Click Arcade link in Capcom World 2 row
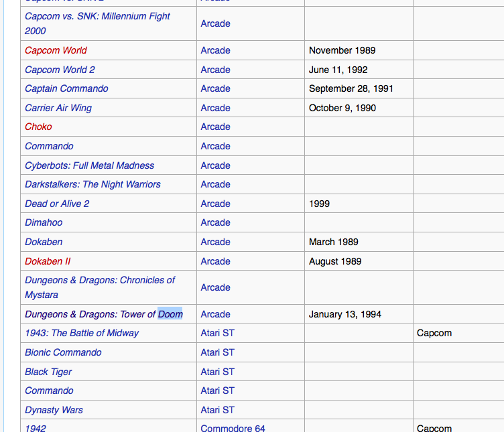Image resolution: width=504 pixels, height=432 pixels. click(215, 70)
